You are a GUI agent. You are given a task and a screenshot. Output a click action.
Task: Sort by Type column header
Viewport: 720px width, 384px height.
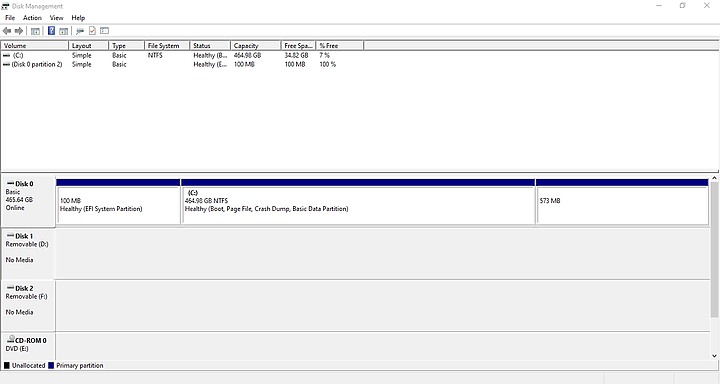(x=126, y=45)
